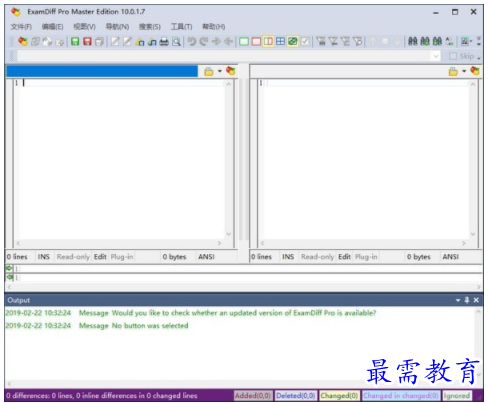The image size is (488, 403).
Task: Show only the green left pane view
Action: (x=244, y=42)
